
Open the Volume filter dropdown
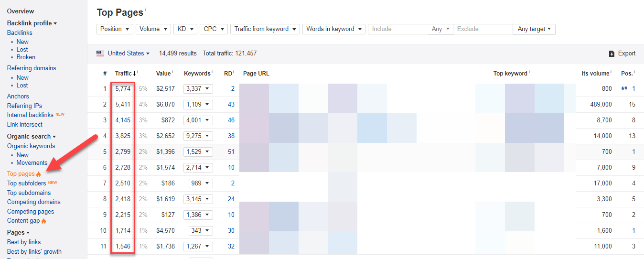point(153,29)
